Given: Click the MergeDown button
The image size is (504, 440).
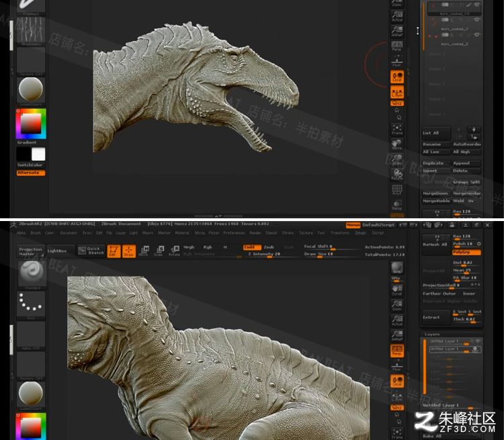Looking at the screenshot, I should tap(435, 193).
